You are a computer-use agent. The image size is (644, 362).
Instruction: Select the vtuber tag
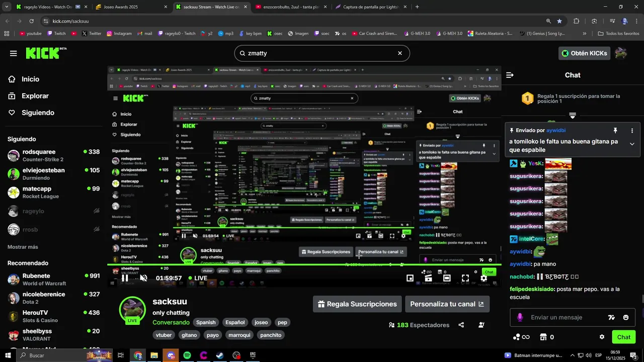(164, 335)
